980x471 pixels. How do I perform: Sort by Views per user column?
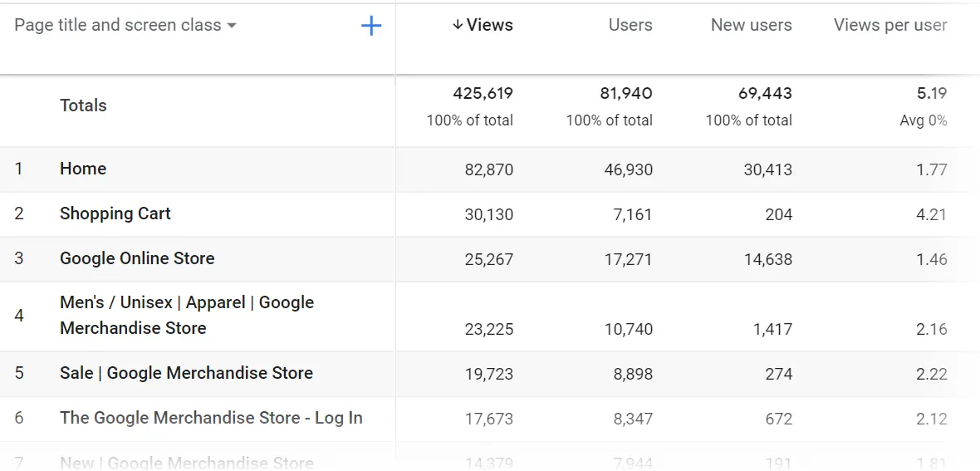[x=889, y=26]
